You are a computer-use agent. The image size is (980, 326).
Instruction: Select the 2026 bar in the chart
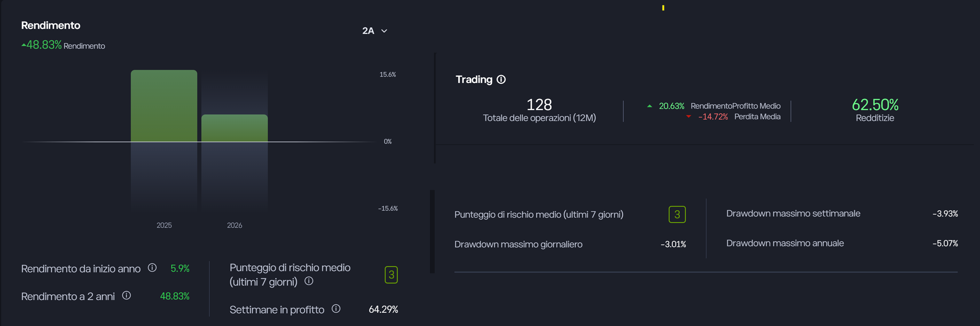coord(234,128)
